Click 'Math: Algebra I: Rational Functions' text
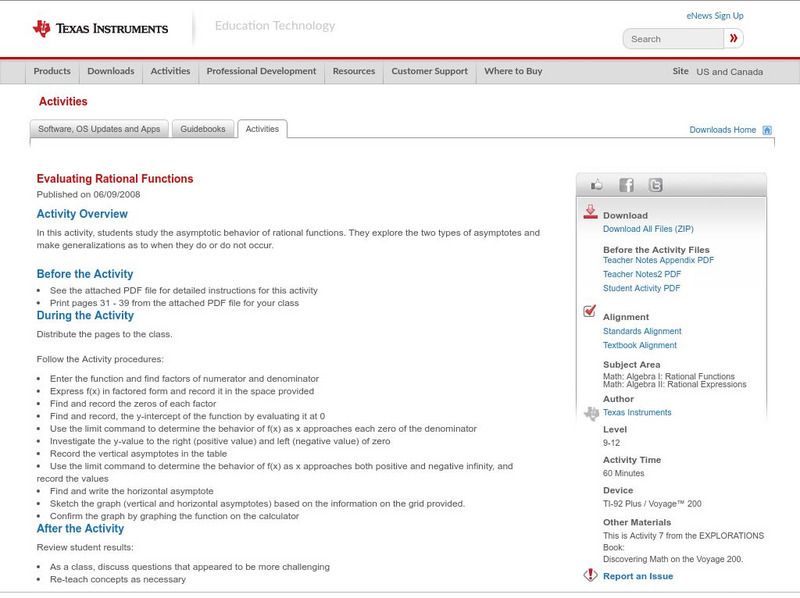Image resolution: width=800 pixels, height=598 pixels. tap(669, 376)
